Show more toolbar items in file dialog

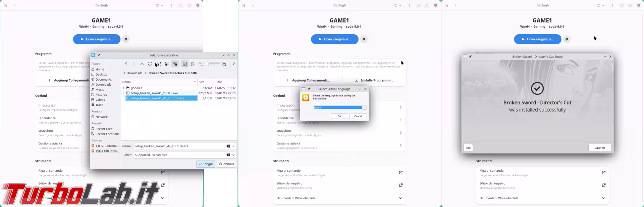click(x=234, y=64)
